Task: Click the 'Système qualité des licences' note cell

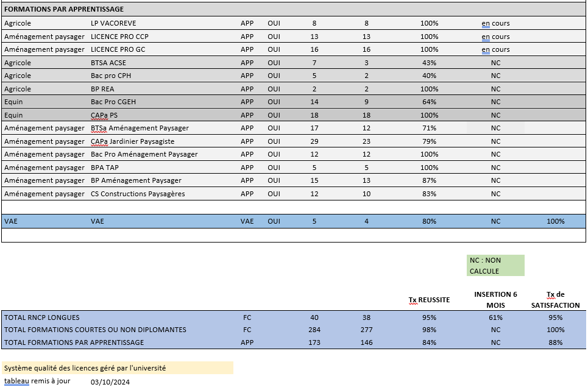Action: click(85, 368)
